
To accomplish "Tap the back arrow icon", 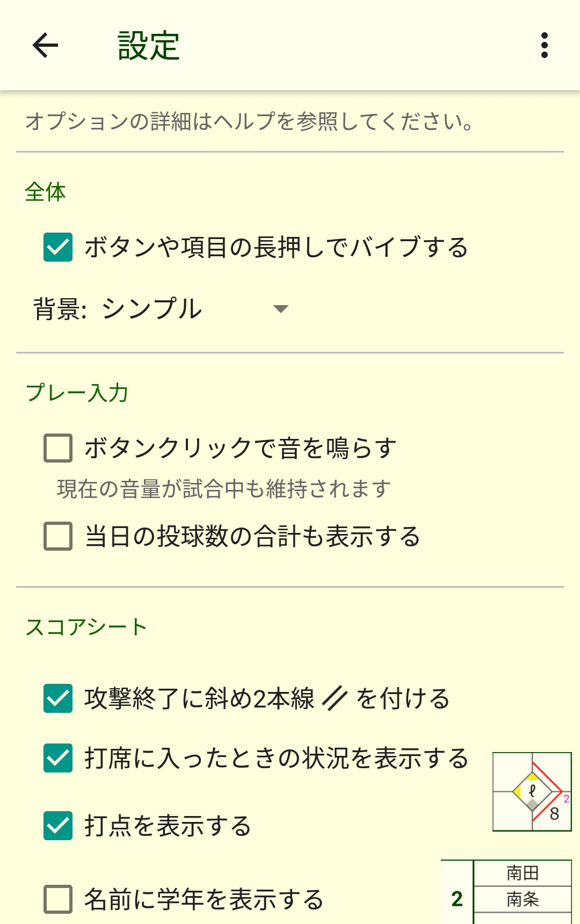I will pyautogui.click(x=46, y=45).
